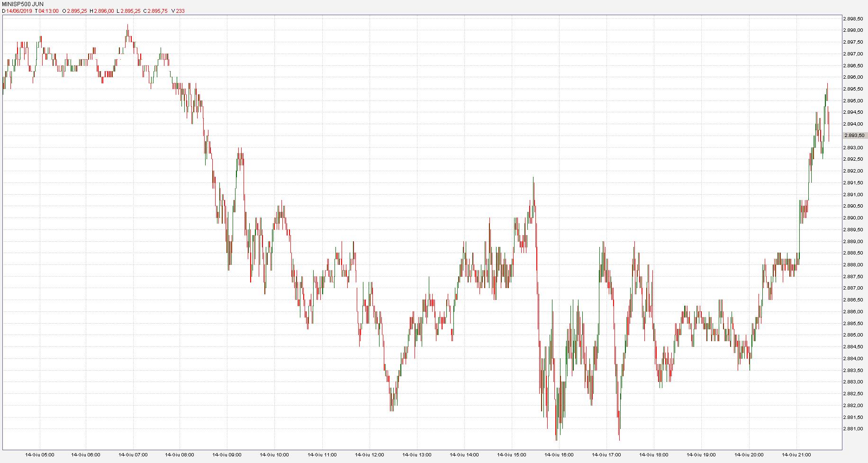Click price axis label 2.885,00
The image size is (868, 463).
point(853,335)
